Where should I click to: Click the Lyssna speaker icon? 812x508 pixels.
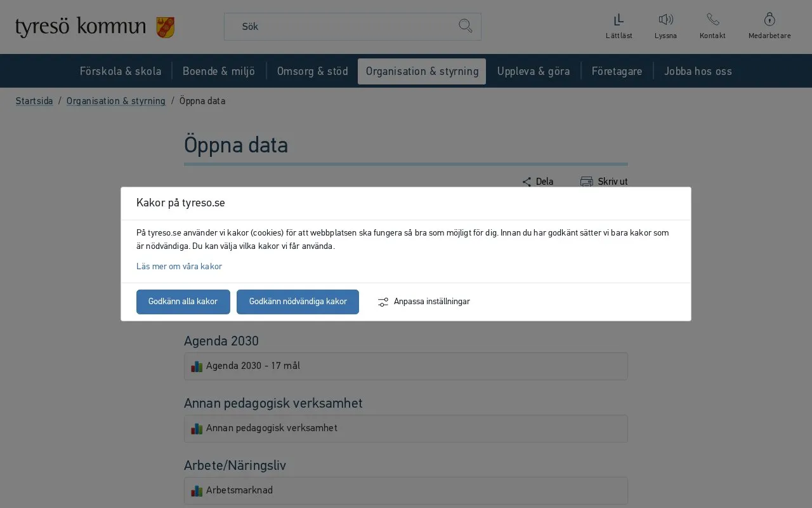point(665,20)
